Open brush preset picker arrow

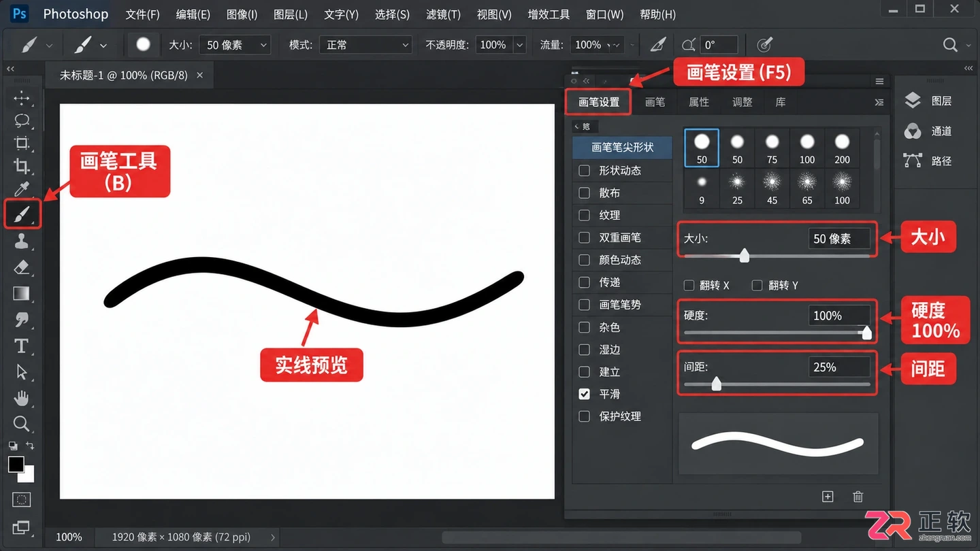point(103,46)
